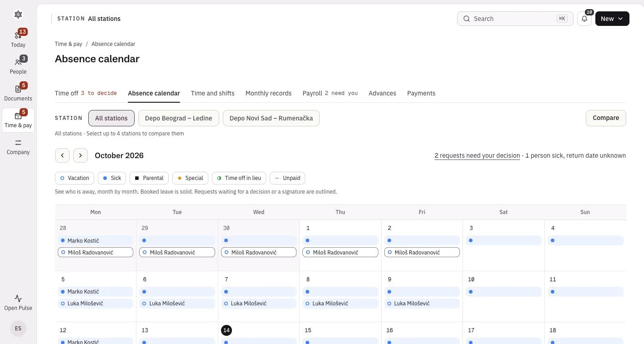Select the All stations filter chip
The width and height of the screenshot is (644, 344).
tap(111, 118)
